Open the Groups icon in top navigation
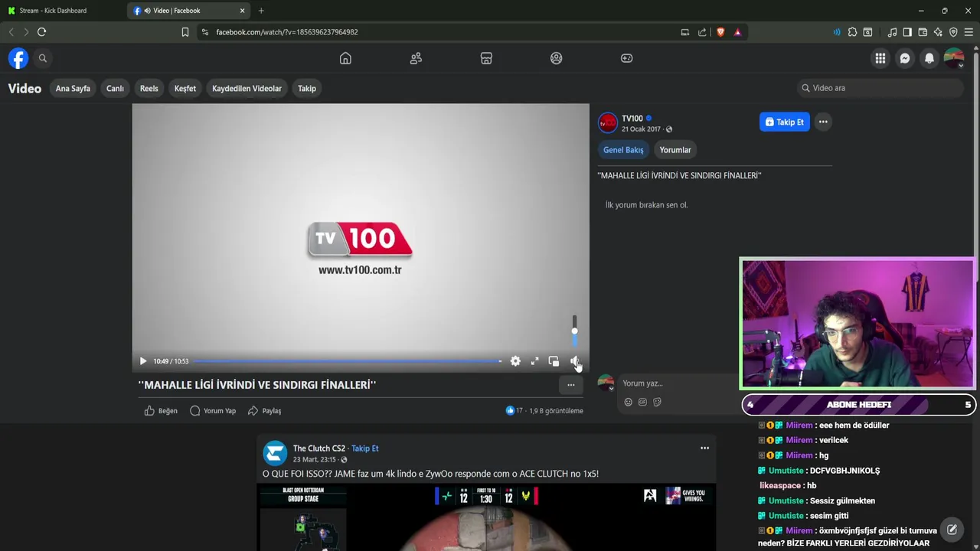Viewport: 980px width, 551px height. point(557,58)
